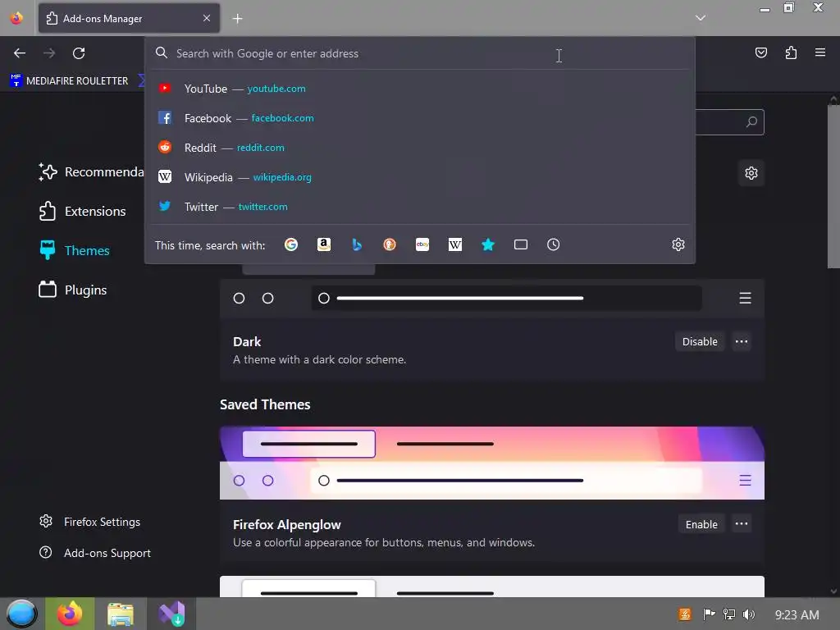Open the Extensions toolbar icon

pos(791,52)
